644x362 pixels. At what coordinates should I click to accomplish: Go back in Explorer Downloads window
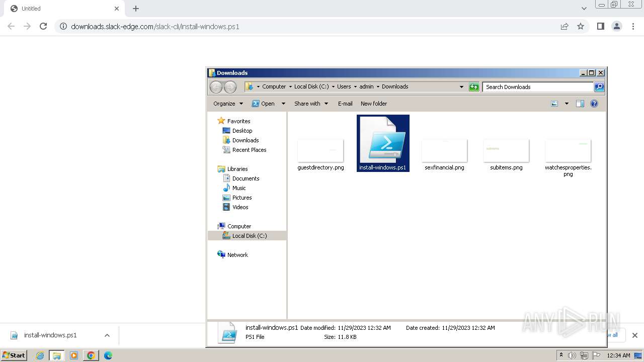[x=216, y=87]
